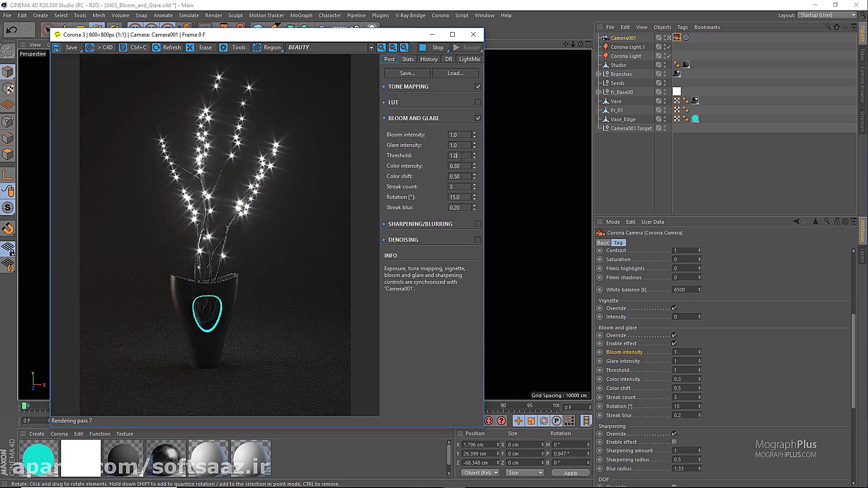Open the BEAUTY render pass dropdown

pos(371,47)
